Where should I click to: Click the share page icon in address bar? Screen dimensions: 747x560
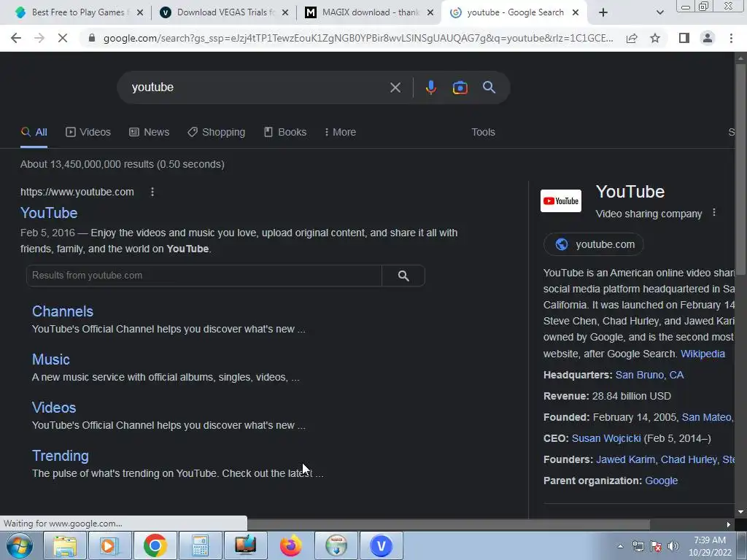click(x=632, y=38)
